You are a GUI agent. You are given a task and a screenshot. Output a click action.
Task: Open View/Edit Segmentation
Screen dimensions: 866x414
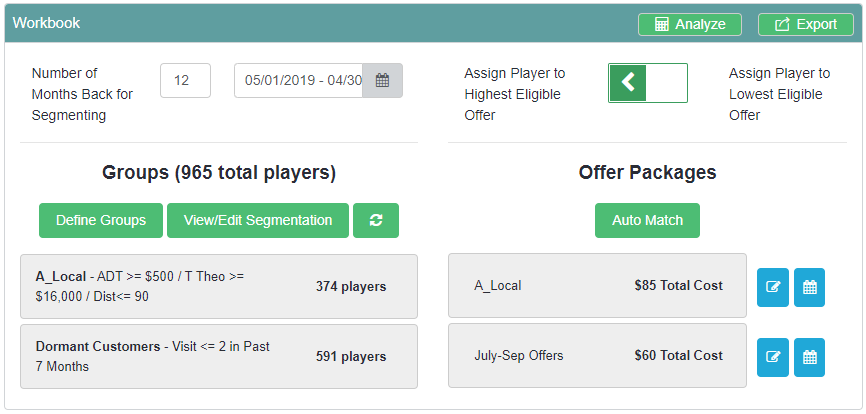pos(258,221)
